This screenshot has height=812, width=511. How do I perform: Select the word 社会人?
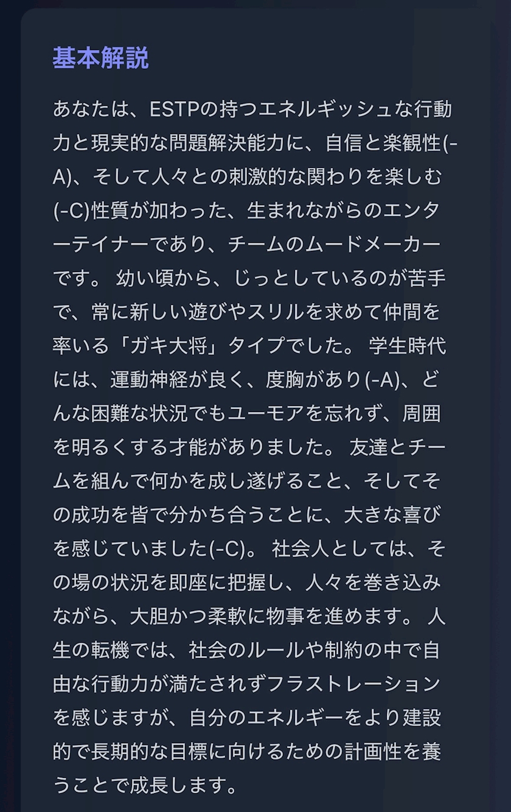301,548
